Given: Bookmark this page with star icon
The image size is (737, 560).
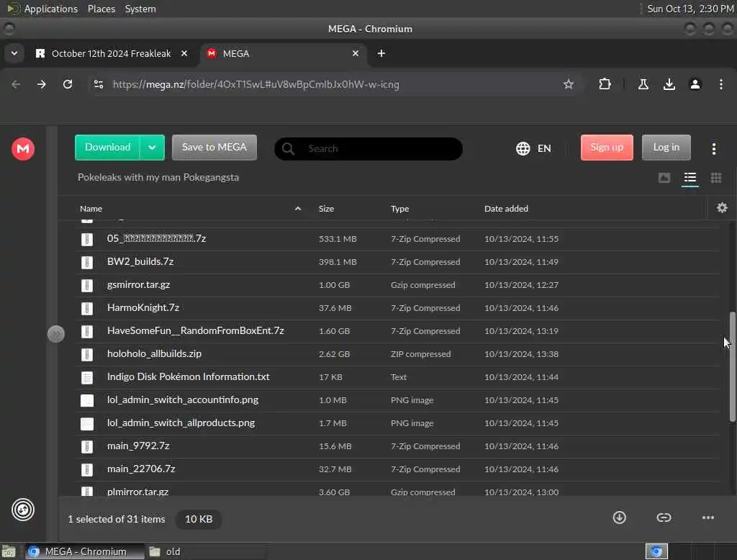Looking at the screenshot, I should (x=569, y=84).
